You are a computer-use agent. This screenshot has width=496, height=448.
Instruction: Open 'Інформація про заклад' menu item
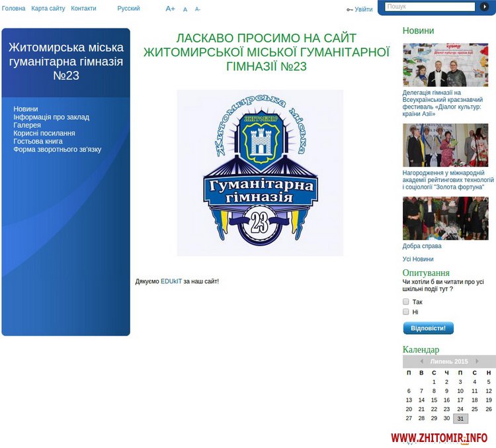pyautogui.click(x=51, y=117)
